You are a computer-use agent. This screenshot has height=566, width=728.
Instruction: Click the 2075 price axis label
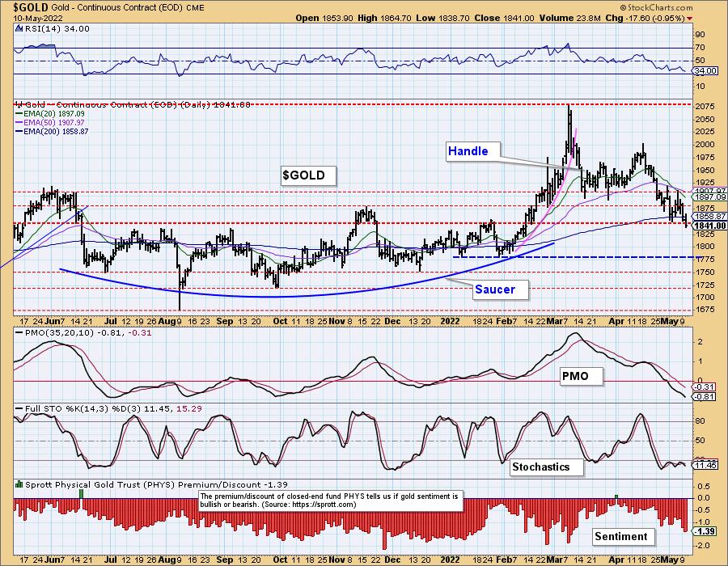click(x=705, y=106)
